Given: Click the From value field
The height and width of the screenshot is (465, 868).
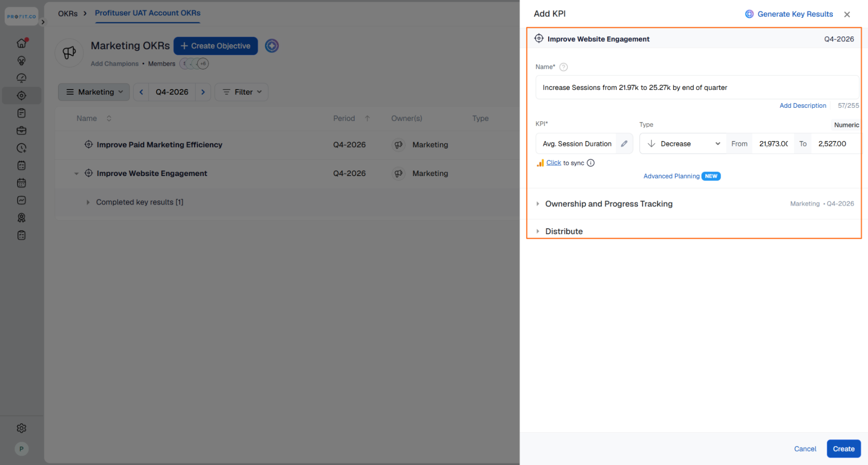Looking at the screenshot, I should tap(773, 144).
